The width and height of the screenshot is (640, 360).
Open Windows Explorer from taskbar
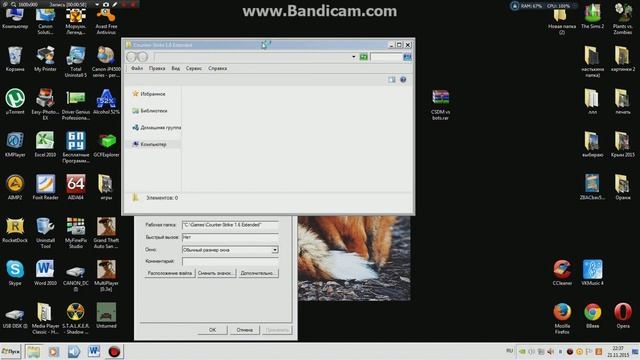[34, 351]
